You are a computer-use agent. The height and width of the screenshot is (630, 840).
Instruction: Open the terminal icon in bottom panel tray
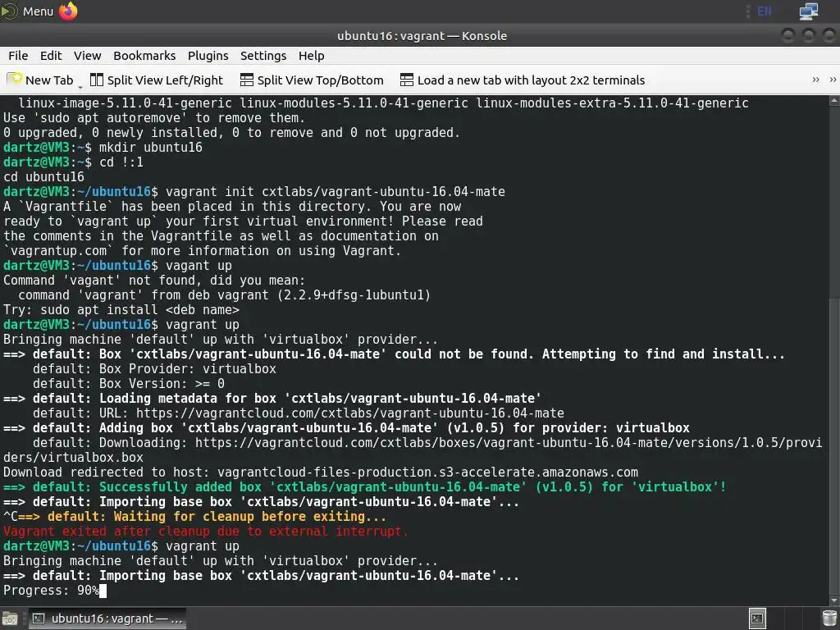757,619
